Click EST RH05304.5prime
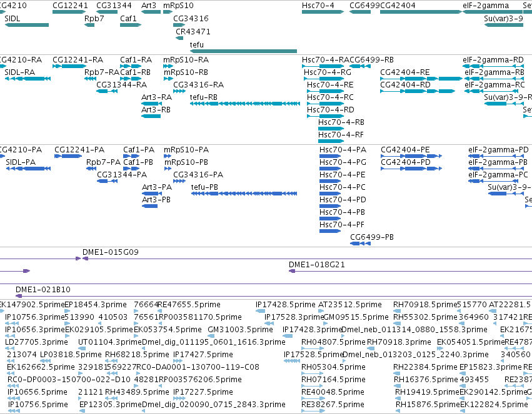 (x=313, y=373)
